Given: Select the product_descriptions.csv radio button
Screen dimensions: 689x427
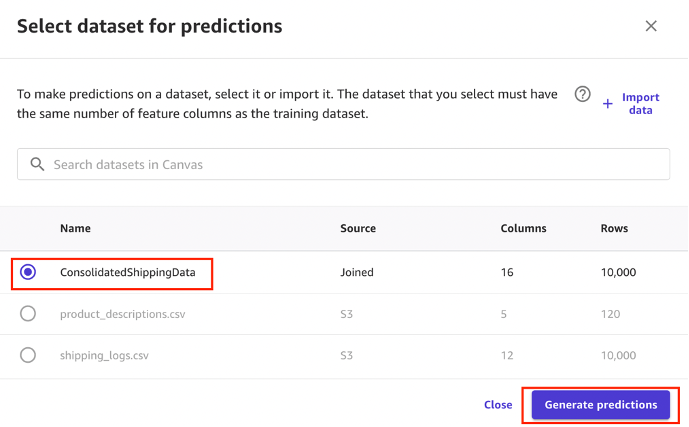Looking at the screenshot, I should (x=28, y=314).
